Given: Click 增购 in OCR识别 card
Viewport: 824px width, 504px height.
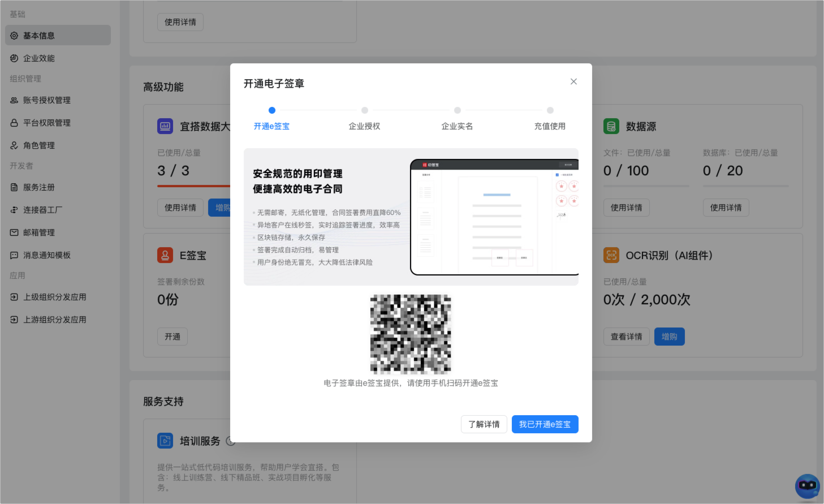Looking at the screenshot, I should 670,337.
